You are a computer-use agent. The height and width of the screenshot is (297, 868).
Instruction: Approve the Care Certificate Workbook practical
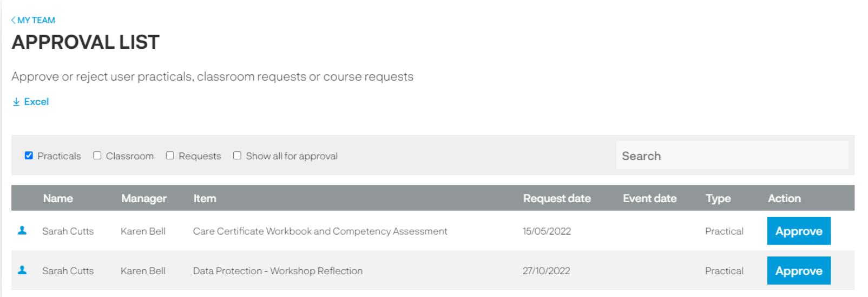[x=799, y=231]
